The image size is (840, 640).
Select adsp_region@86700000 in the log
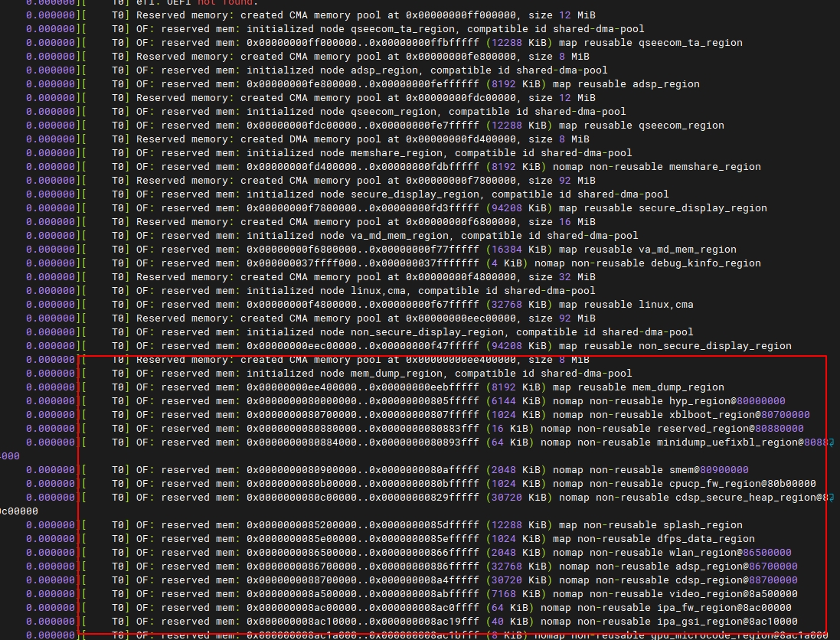[x=735, y=567]
